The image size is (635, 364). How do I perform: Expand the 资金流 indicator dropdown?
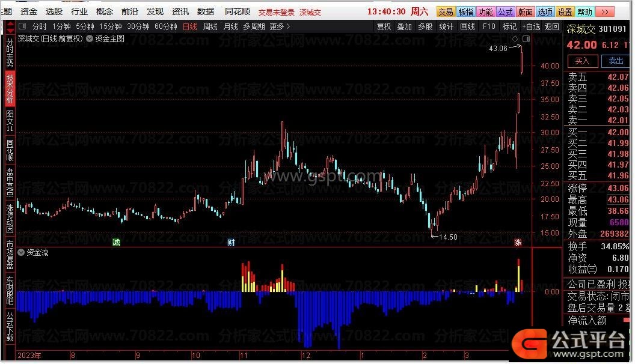click(21, 252)
